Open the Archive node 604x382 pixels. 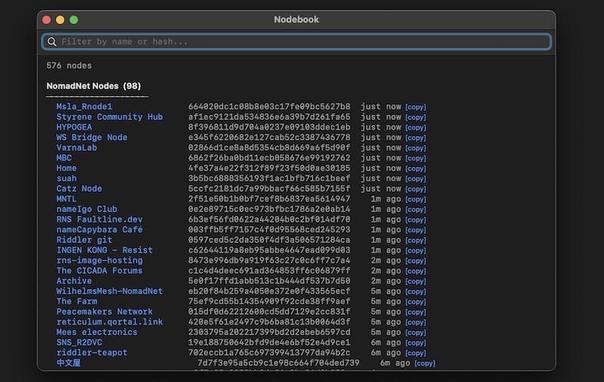pyautogui.click(x=74, y=281)
